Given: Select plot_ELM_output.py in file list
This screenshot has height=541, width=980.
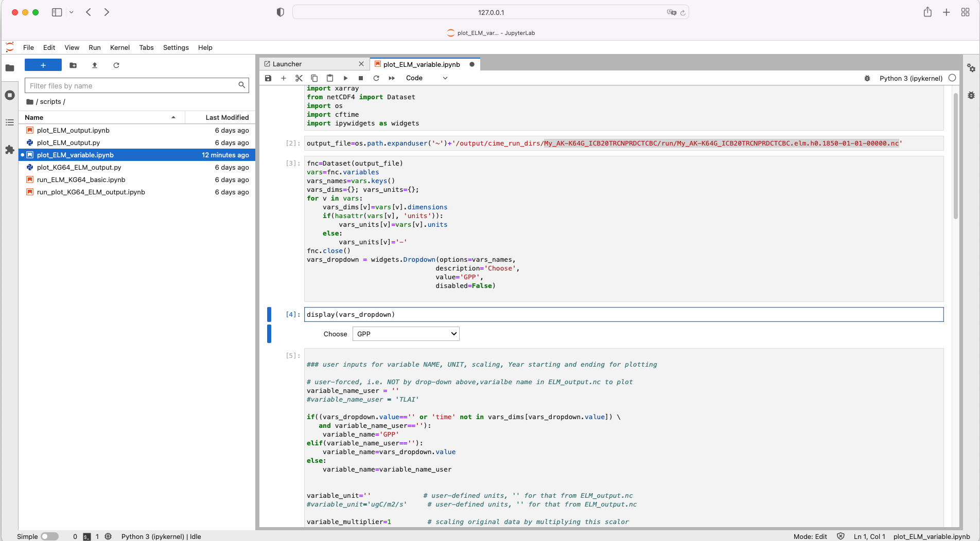Looking at the screenshot, I should pos(137,142).
